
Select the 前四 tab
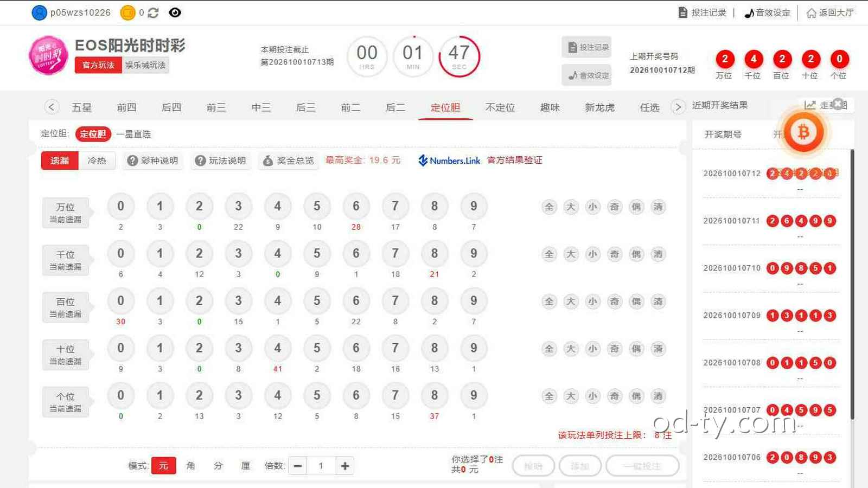(126, 107)
